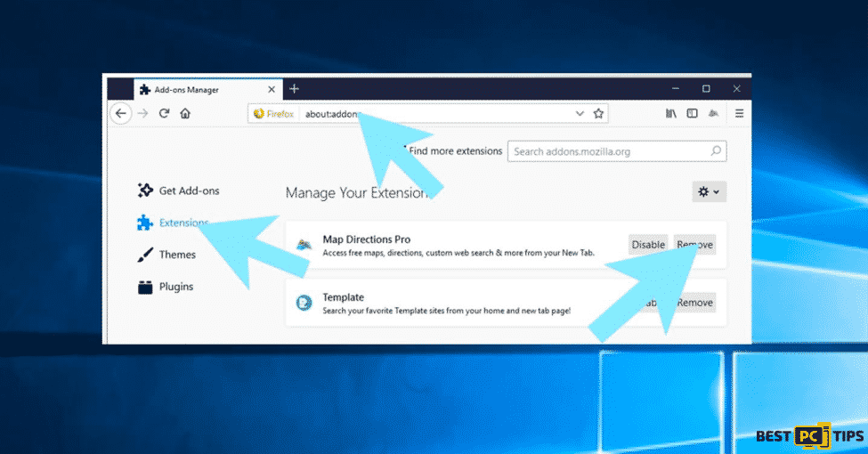Viewport: 868px width, 454px height.
Task: Click the Themes brush icon
Action: tap(145, 255)
